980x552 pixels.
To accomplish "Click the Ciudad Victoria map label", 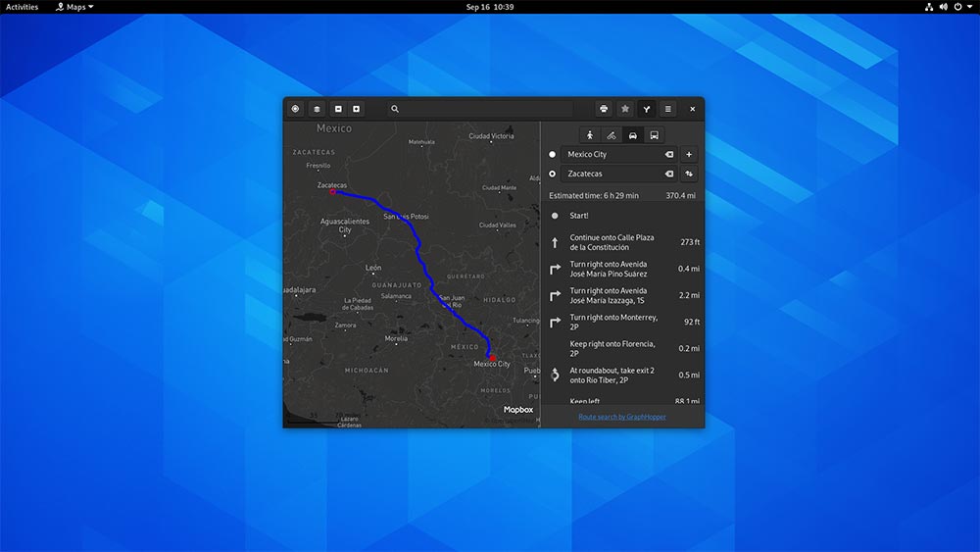I will click(491, 135).
